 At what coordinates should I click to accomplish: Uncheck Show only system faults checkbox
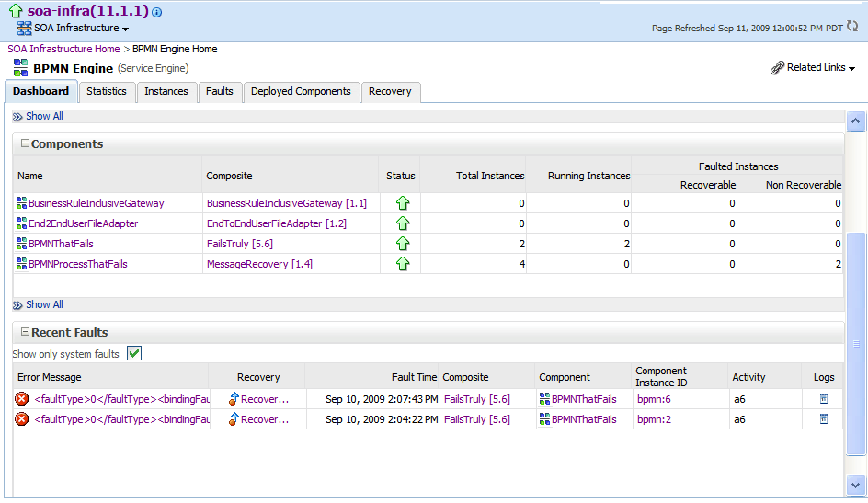[x=134, y=353]
